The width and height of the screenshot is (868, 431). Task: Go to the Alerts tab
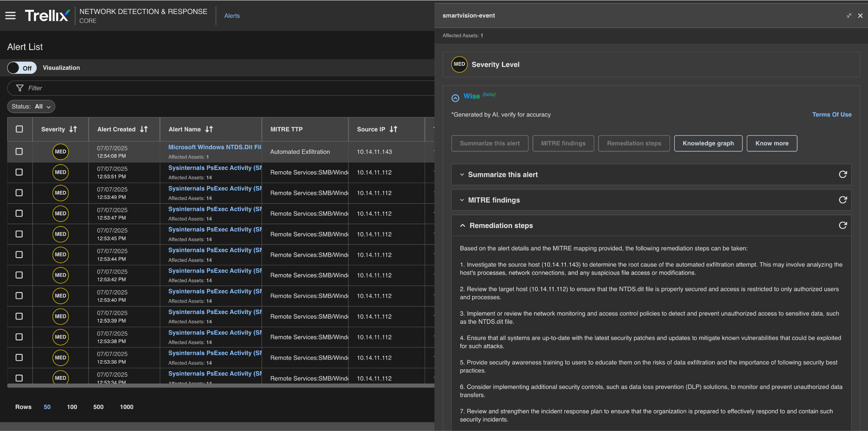click(232, 16)
